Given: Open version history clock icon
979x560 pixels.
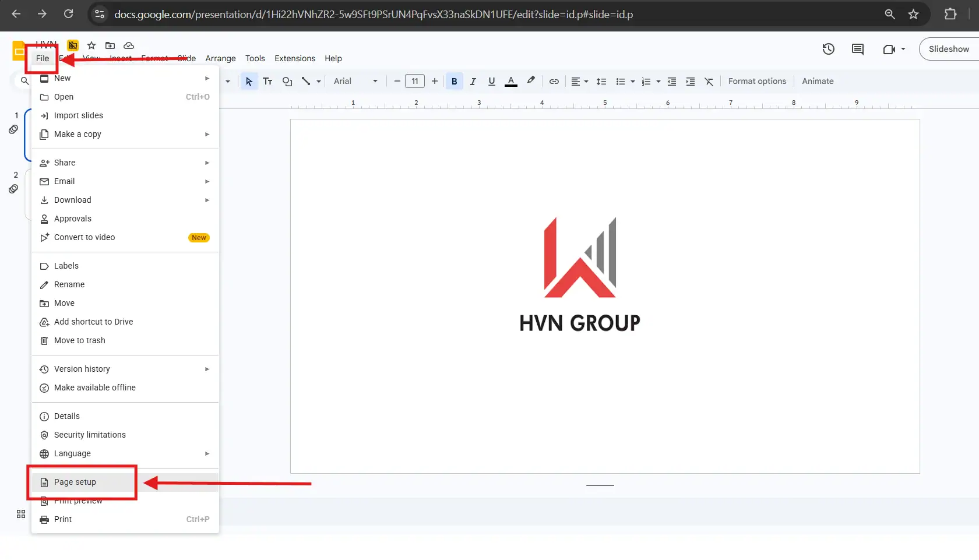Looking at the screenshot, I should point(828,49).
